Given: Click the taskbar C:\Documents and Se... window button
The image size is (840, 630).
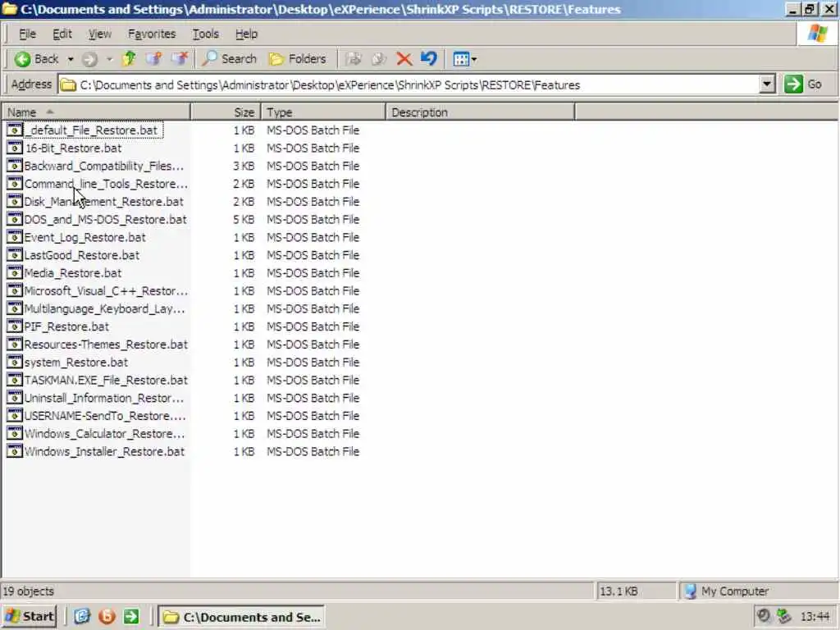Looking at the screenshot, I should click(242, 617).
